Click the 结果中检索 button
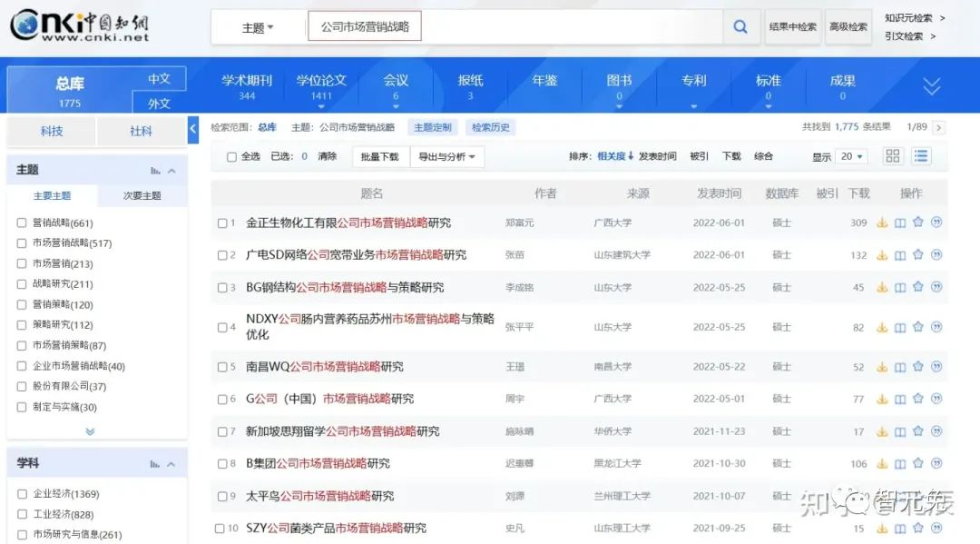 (x=792, y=27)
